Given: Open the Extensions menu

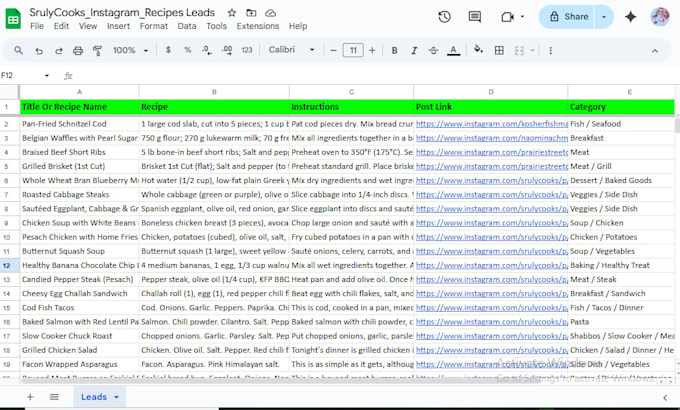Looking at the screenshot, I should coord(258,26).
